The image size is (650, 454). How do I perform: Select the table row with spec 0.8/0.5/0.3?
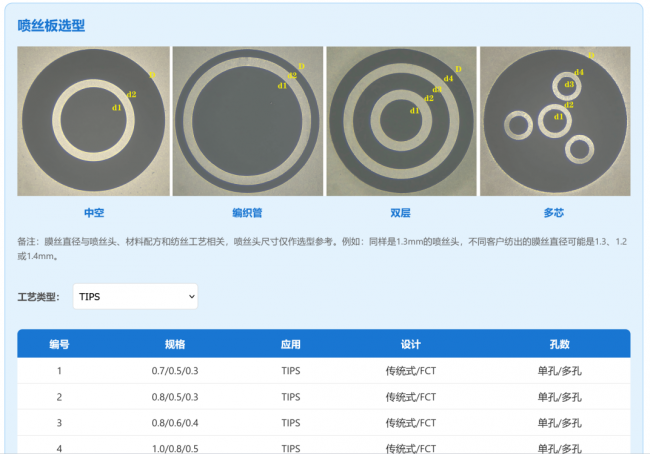point(175,397)
